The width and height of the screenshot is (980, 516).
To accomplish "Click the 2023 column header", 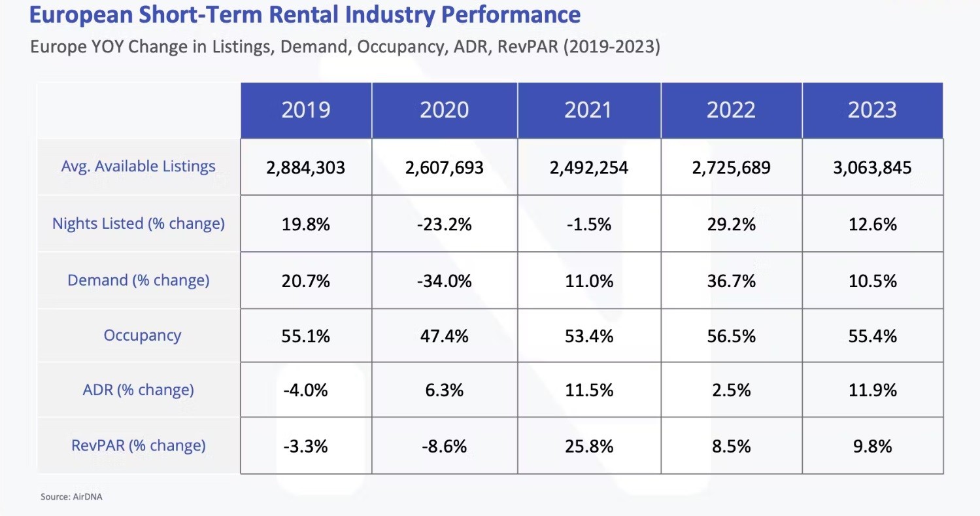I will coord(872,110).
